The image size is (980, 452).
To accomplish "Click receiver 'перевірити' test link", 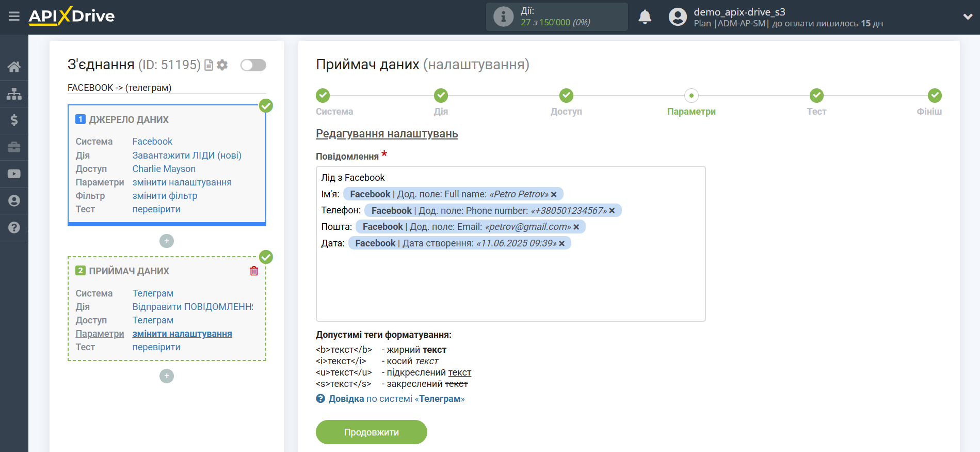I will [x=156, y=347].
